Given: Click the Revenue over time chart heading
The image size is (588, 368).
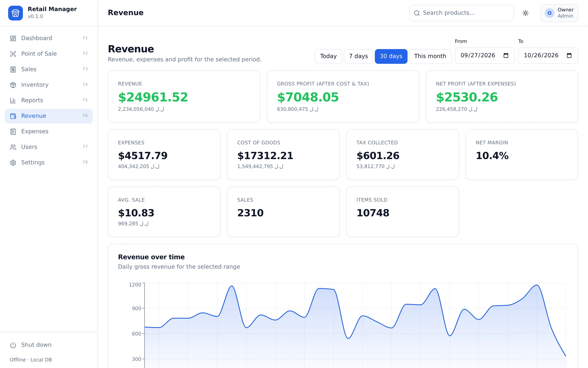Looking at the screenshot, I should point(151,257).
